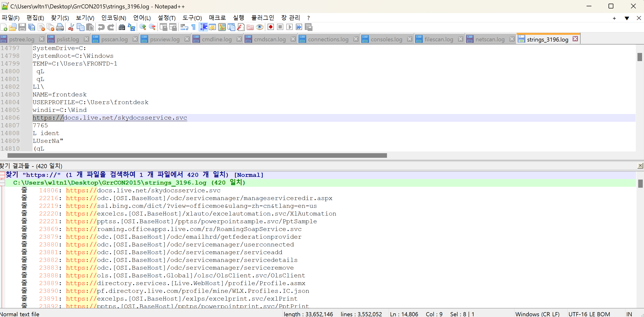Open the 매크로 menu

pos(217,18)
